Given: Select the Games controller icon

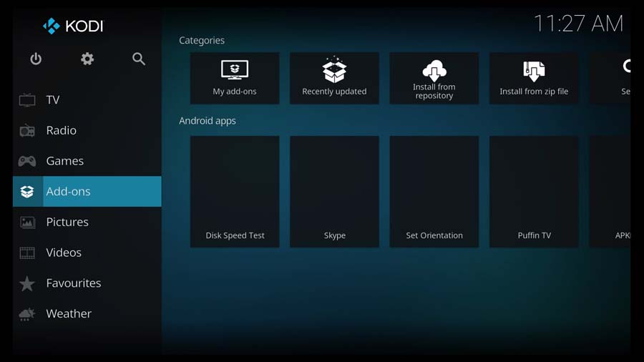Looking at the screenshot, I should click(27, 161).
